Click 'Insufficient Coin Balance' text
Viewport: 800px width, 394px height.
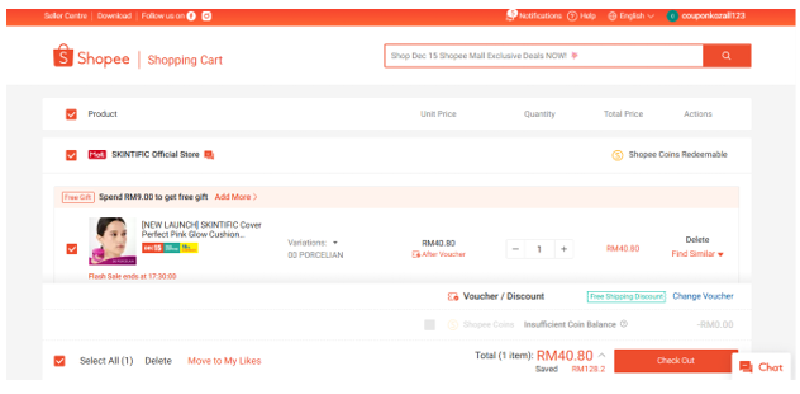[570, 325]
